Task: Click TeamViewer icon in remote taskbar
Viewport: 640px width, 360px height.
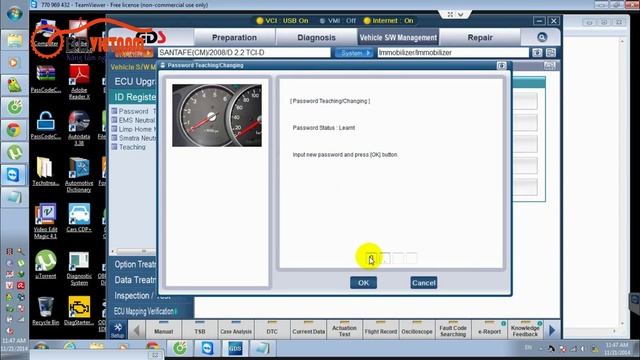Action: pos(207,349)
